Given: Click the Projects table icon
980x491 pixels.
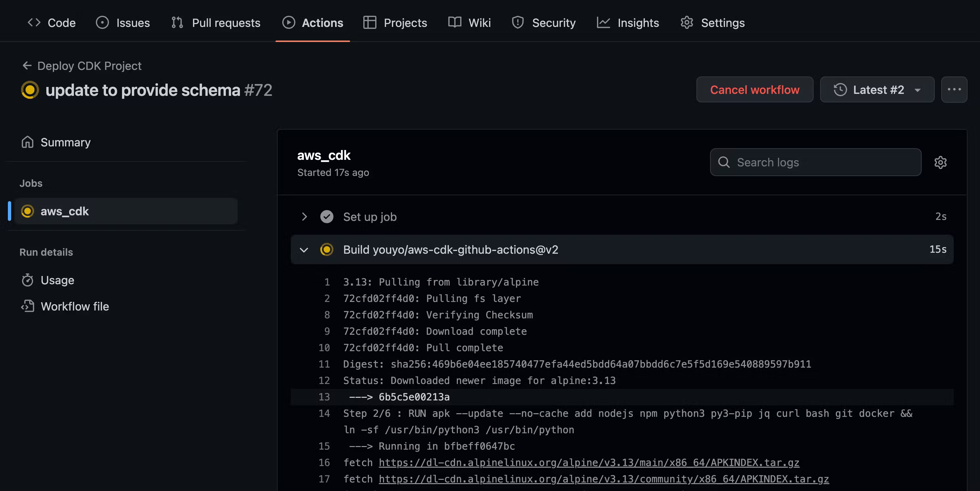Looking at the screenshot, I should (x=370, y=22).
